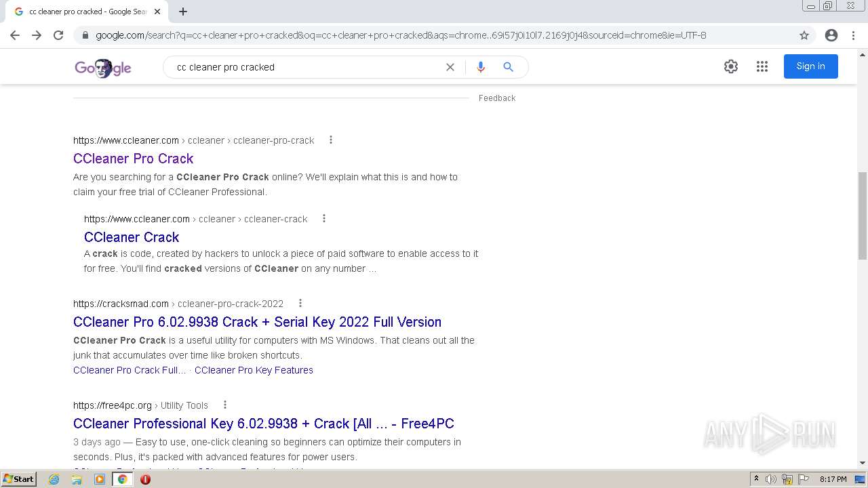The height and width of the screenshot is (488, 868).
Task: Click the page vertical scrollbar thumb
Action: click(x=863, y=216)
